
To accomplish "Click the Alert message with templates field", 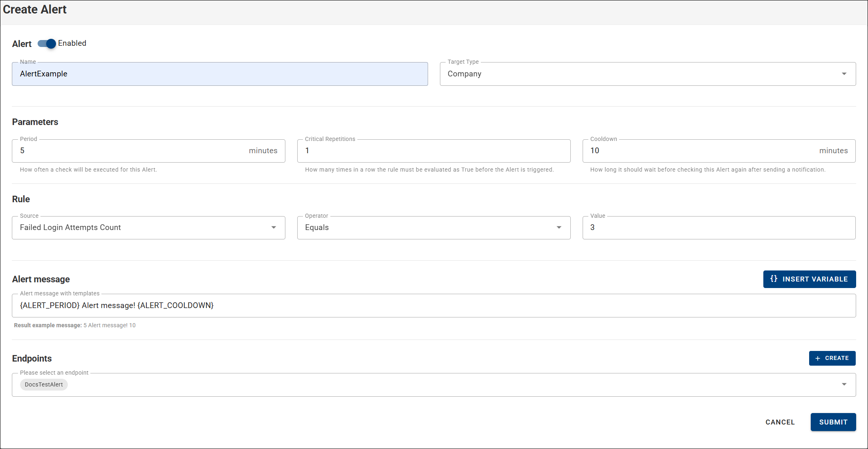I will pos(434,306).
